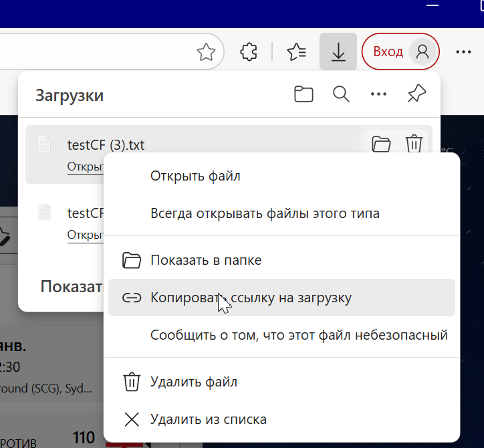Select Удалить файл menu entry

[282, 382]
